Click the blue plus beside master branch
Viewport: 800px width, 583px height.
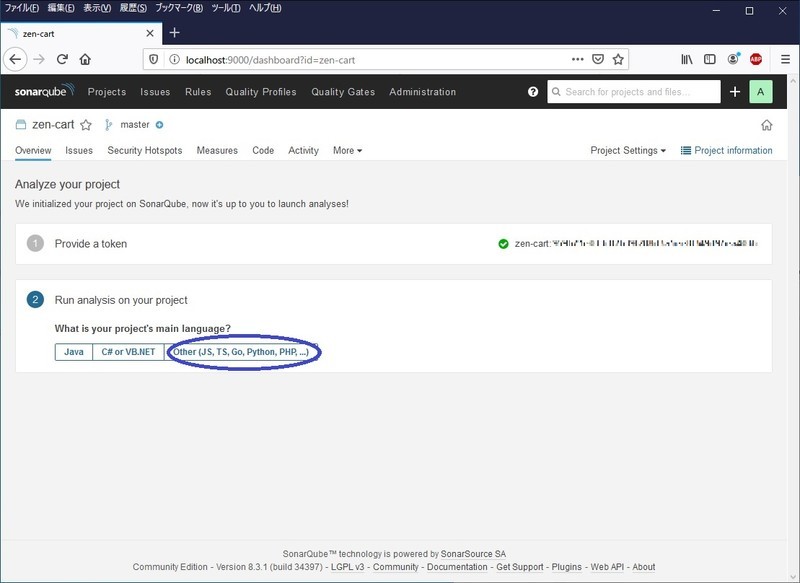pos(160,125)
